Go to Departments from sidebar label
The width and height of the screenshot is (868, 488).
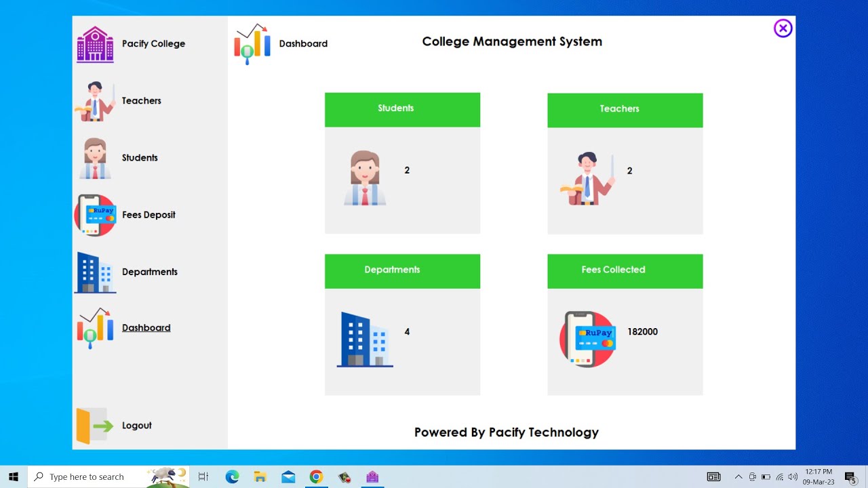click(x=150, y=272)
